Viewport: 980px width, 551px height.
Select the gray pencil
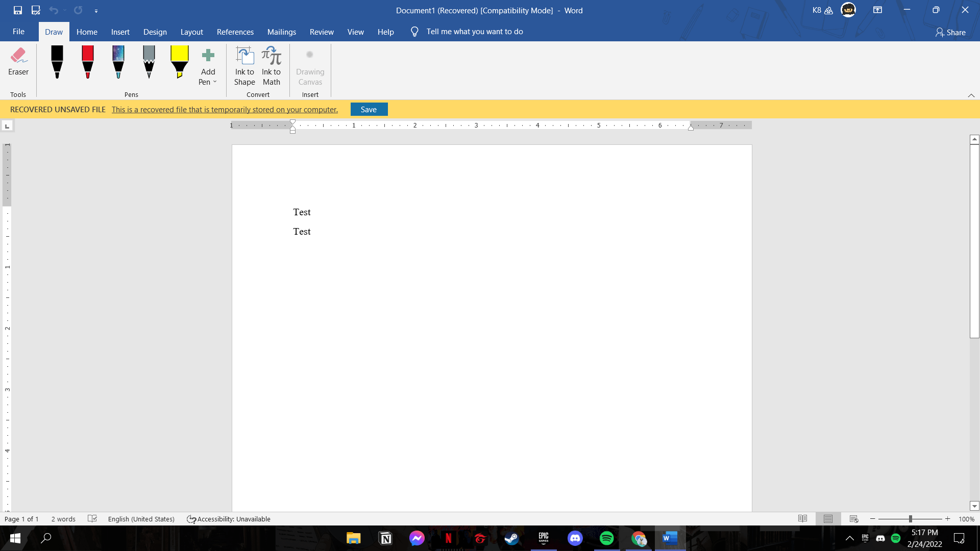click(149, 62)
